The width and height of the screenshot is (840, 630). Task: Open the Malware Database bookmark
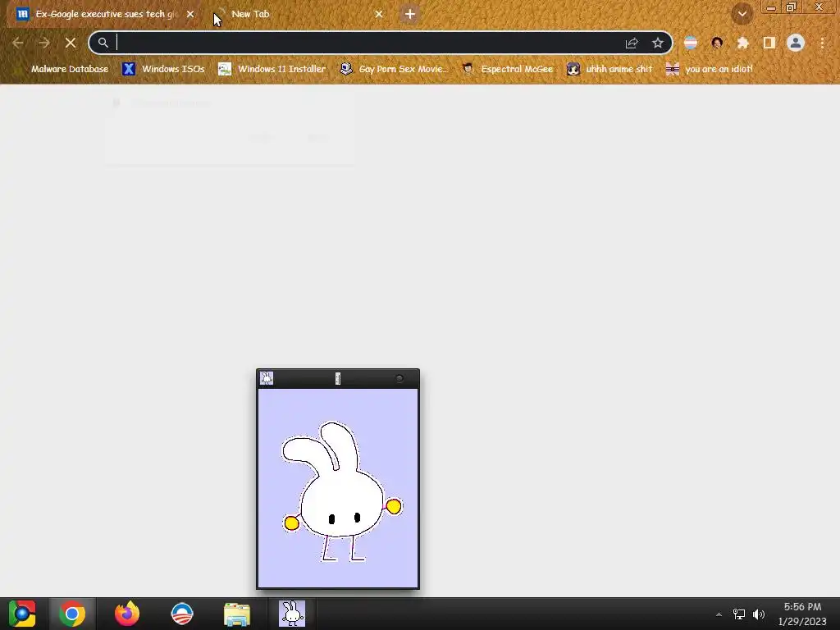[x=63, y=69]
